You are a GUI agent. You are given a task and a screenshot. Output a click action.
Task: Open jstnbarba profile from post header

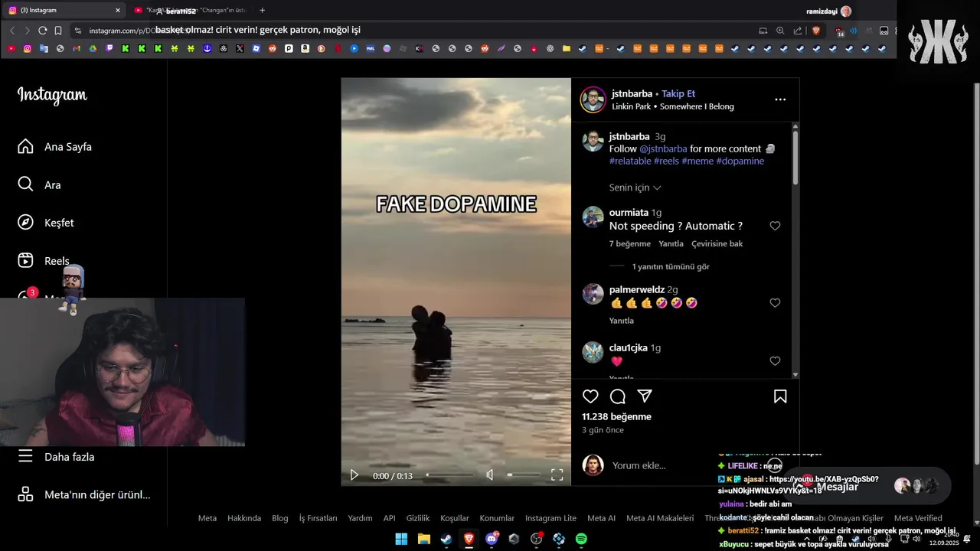632,94
